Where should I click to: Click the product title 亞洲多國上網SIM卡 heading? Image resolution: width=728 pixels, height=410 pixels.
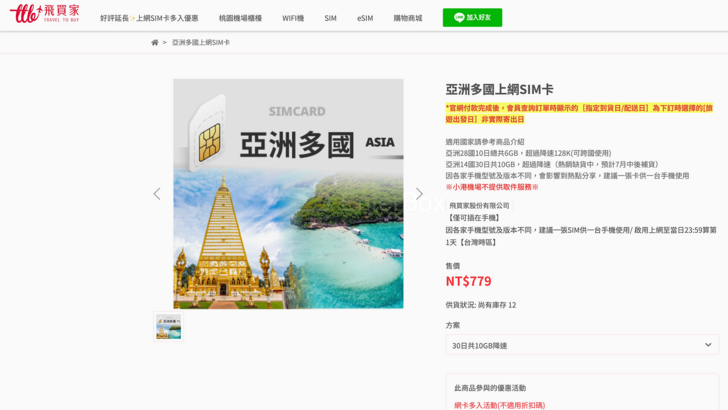[499, 89]
